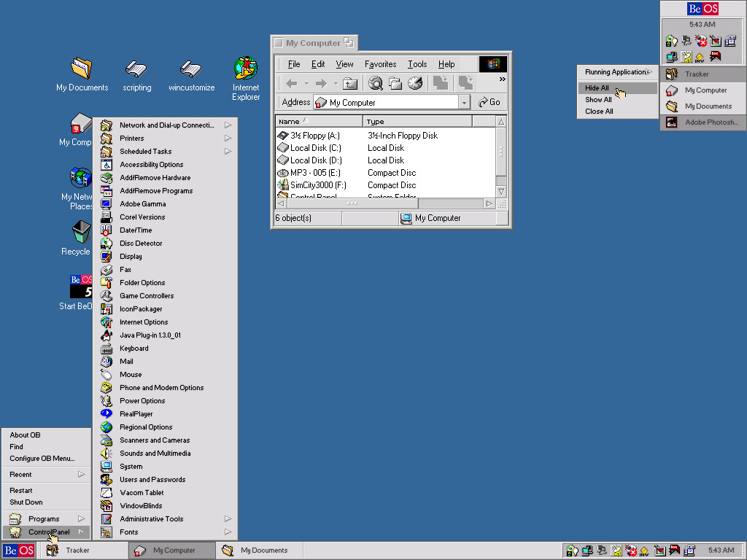Open the Forward history dropdown arrow
The width and height of the screenshot is (747, 560).
(x=336, y=84)
